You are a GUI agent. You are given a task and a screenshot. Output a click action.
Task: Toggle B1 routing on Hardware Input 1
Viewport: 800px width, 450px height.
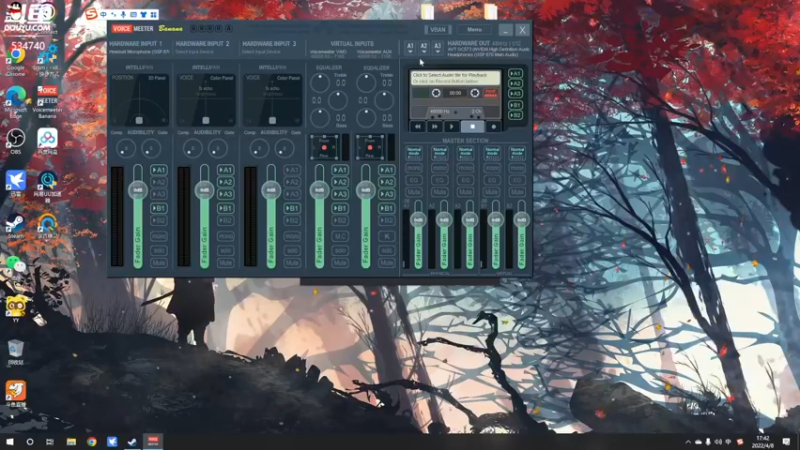(159, 208)
